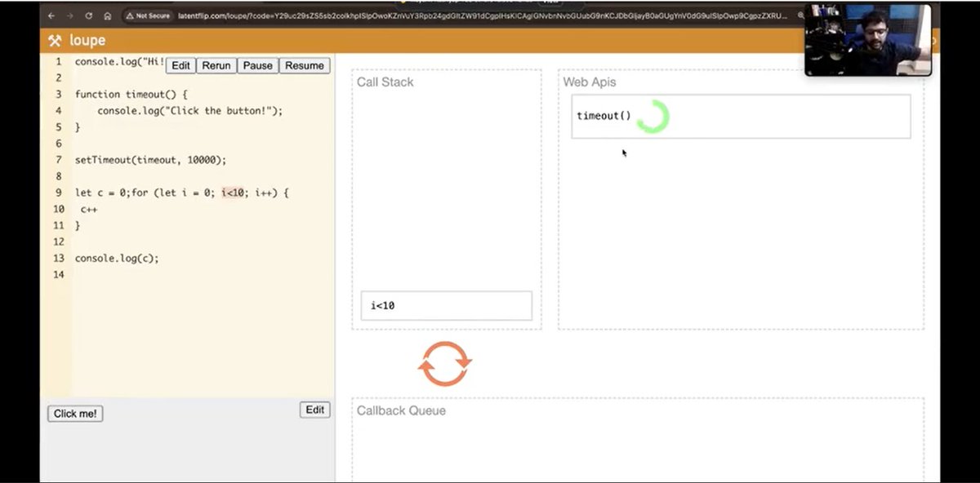980x483 pixels.
Task: Click the 'Callback Queue' panel label
Action: point(401,410)
